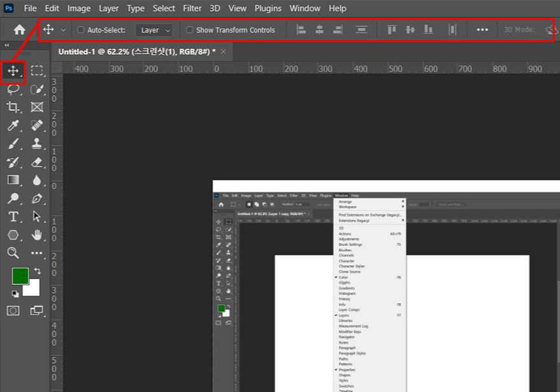Open the Edit menu

tap(52, 8)
